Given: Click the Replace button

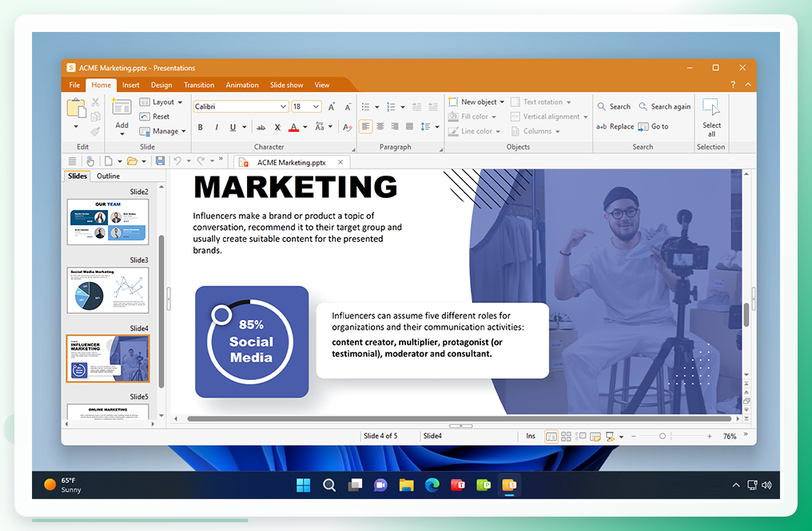Looking at the screenshot, I should (615, 126).
